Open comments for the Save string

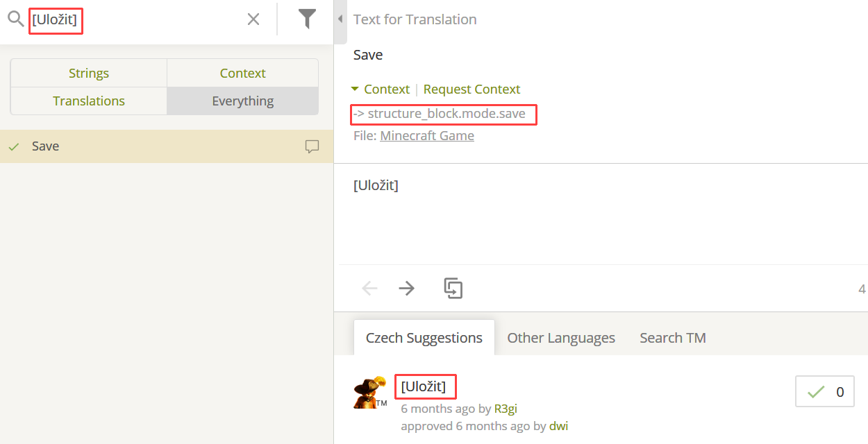pyautogui.click(x=312, y=146)
